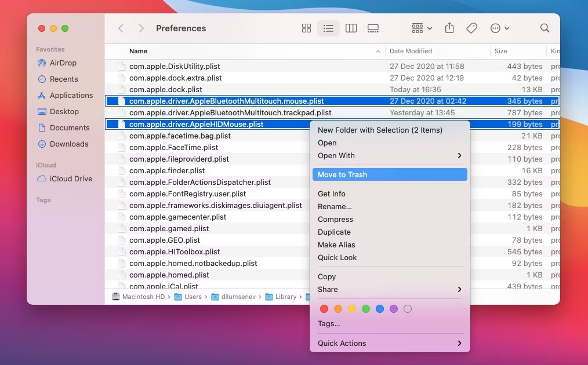Select Get Info in the context menu

click(x=332, y=194)
